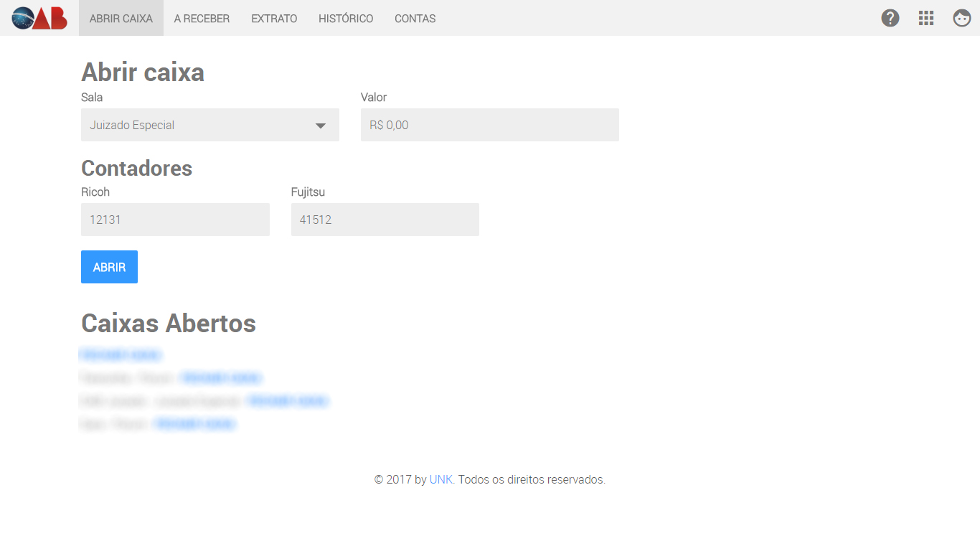The image size is (980, 551).
Task: Open the Extrato tab
Action: coord(274,19)
